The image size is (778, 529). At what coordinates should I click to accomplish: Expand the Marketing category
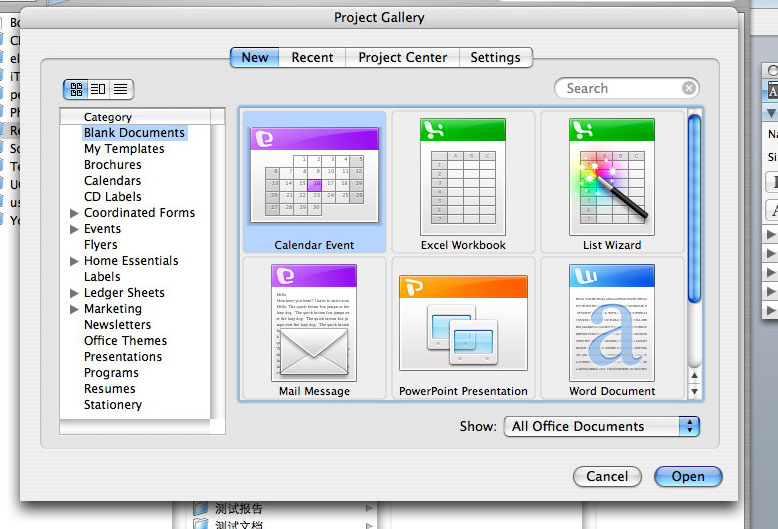point(74,309)
